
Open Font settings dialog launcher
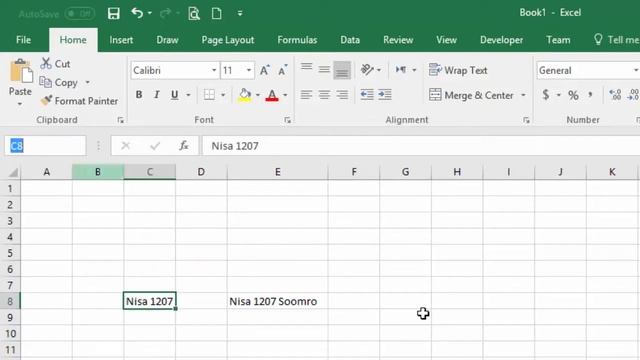tap(287, 120)
